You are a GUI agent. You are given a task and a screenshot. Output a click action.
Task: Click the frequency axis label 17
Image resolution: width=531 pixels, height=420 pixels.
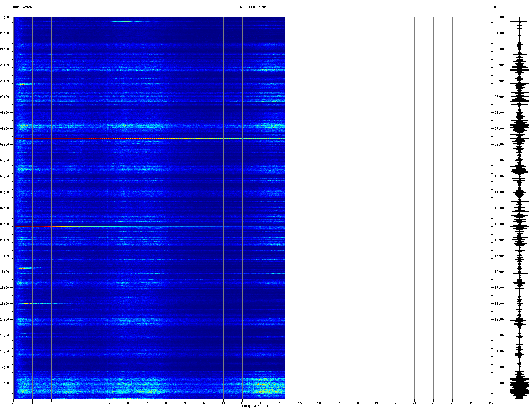tap(338, 403)
